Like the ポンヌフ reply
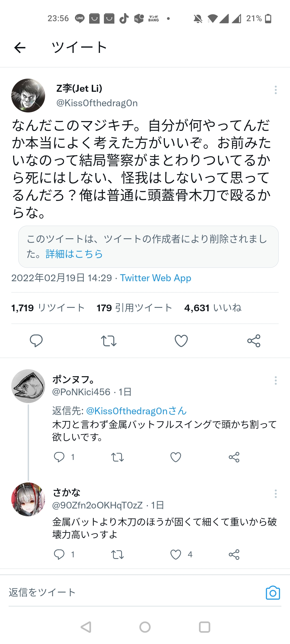290x644 pixels. tap(176, 457)
